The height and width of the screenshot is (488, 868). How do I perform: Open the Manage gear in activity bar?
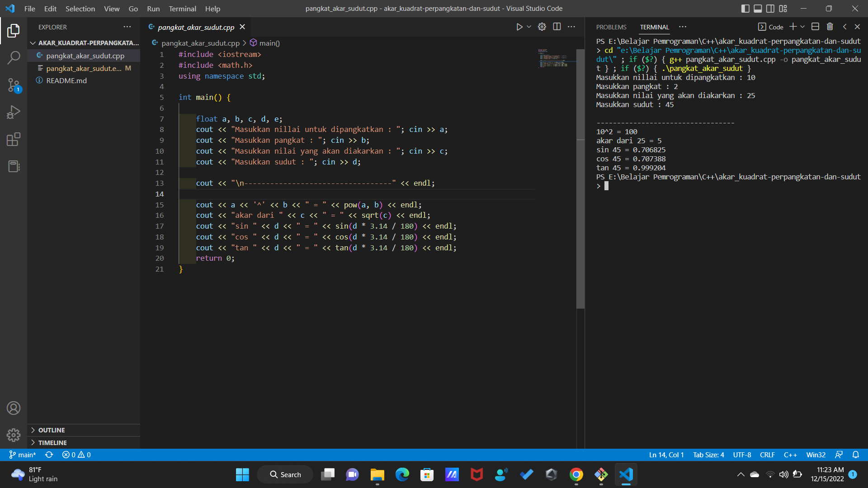(x=14, y=435)
